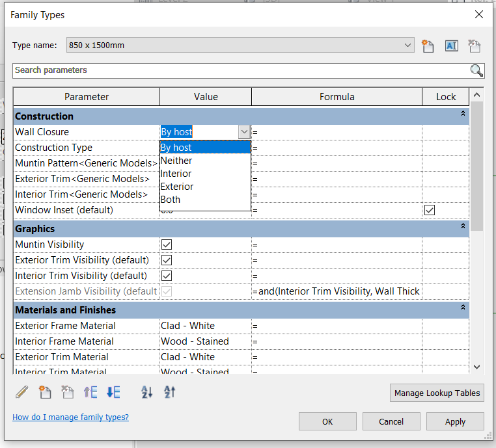
Task: Open How do I manage family types link
Action: 70,417
